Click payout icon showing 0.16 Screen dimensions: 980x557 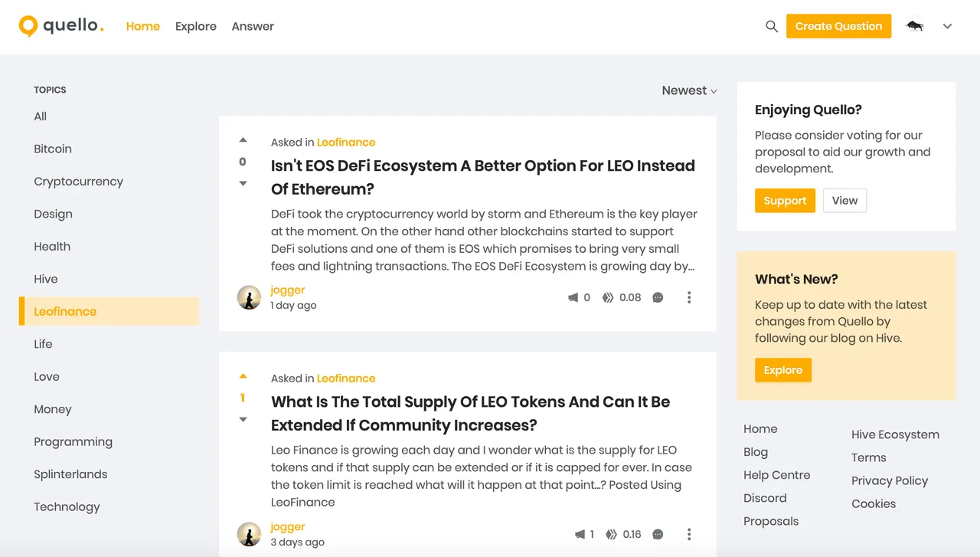coord(611,534)
